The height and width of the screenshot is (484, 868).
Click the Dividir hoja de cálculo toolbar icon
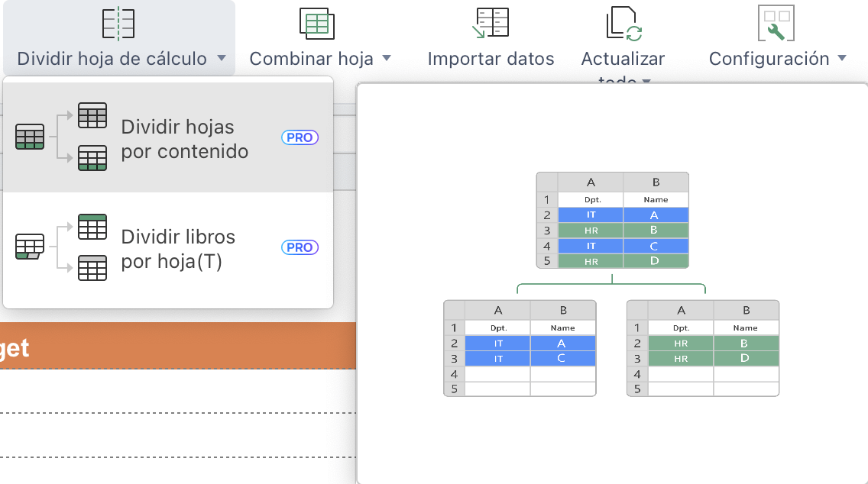[x=118, y=23]
